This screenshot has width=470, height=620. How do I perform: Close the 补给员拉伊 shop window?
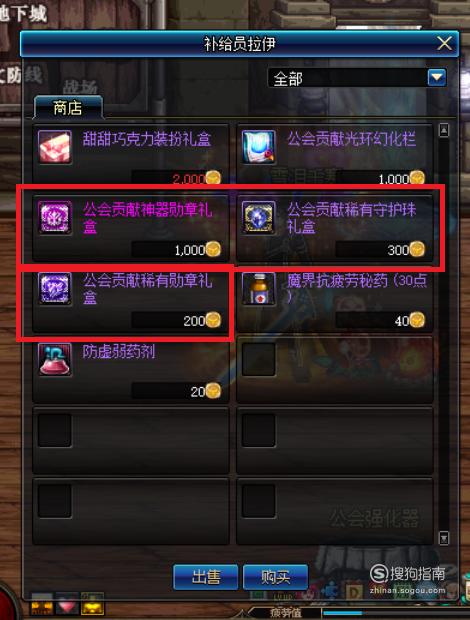click(444, 43)
